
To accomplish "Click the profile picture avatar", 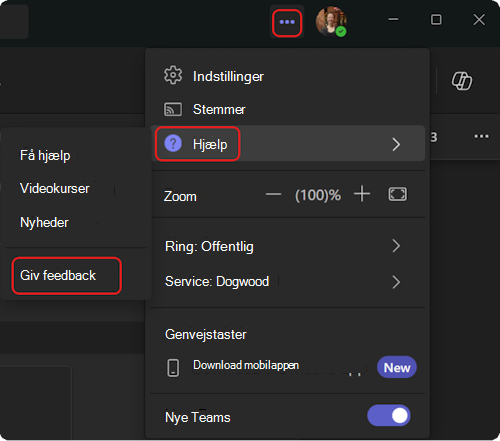I will pos(331,21).
